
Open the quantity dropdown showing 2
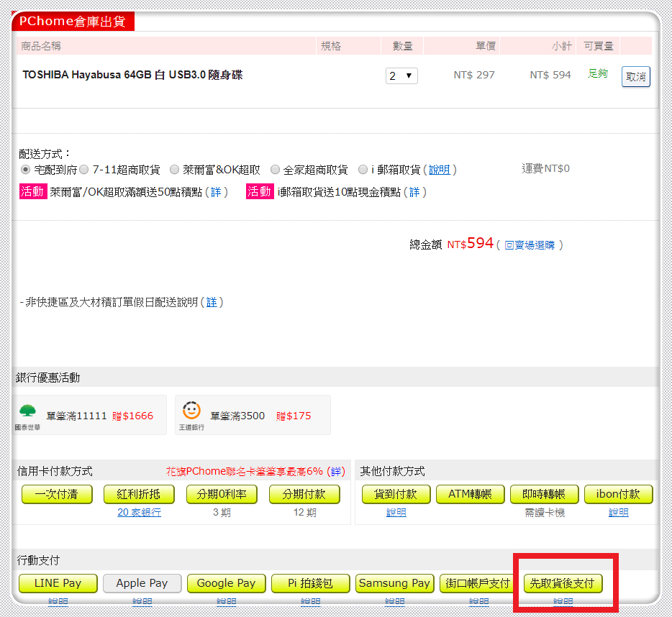[401, 76]
